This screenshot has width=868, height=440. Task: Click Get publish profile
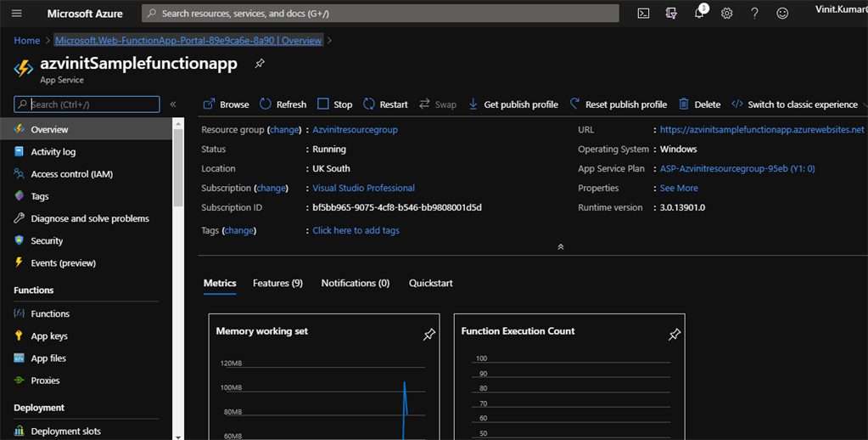click(513, 104)
